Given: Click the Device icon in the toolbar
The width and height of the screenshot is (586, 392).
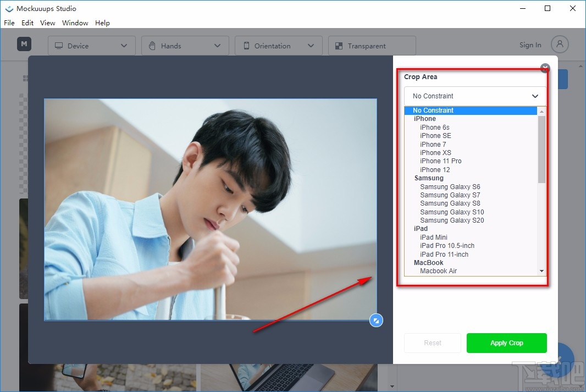Looking at the screenshot, I should pos(59,46).
